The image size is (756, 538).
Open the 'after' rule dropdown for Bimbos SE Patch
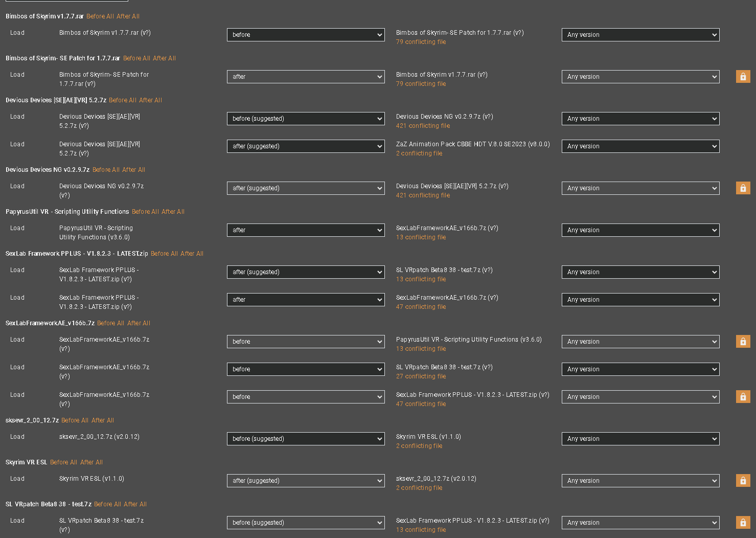pos(306,77)
